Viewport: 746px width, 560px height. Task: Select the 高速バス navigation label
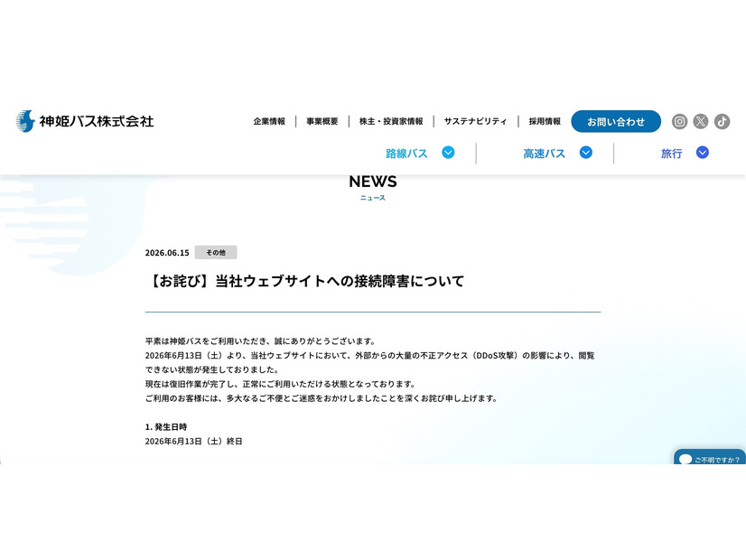[x=545, y=154]
